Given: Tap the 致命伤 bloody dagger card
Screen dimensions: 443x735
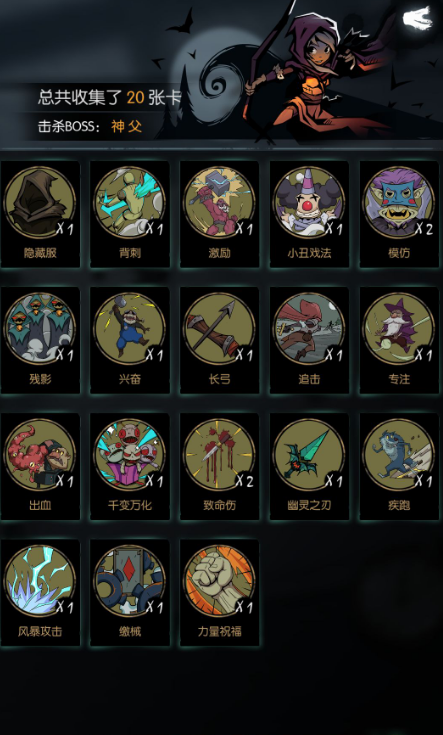Looking at the screenshot, I should tap(219, 466).
